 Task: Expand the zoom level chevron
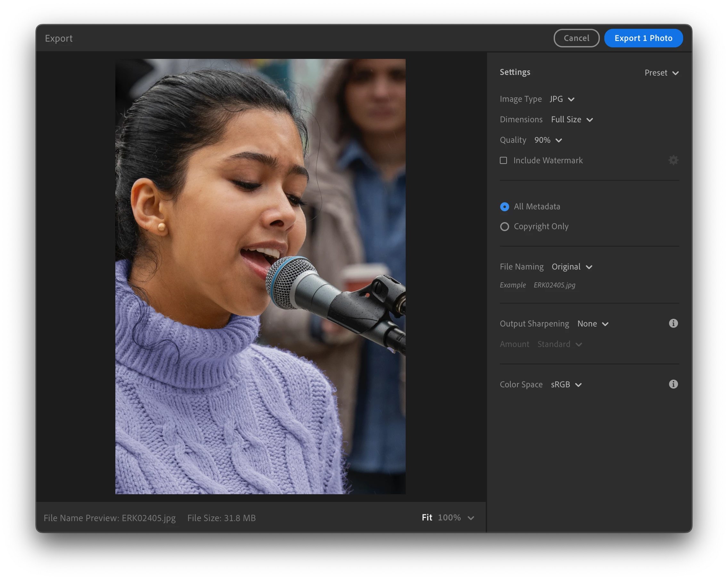471,518
